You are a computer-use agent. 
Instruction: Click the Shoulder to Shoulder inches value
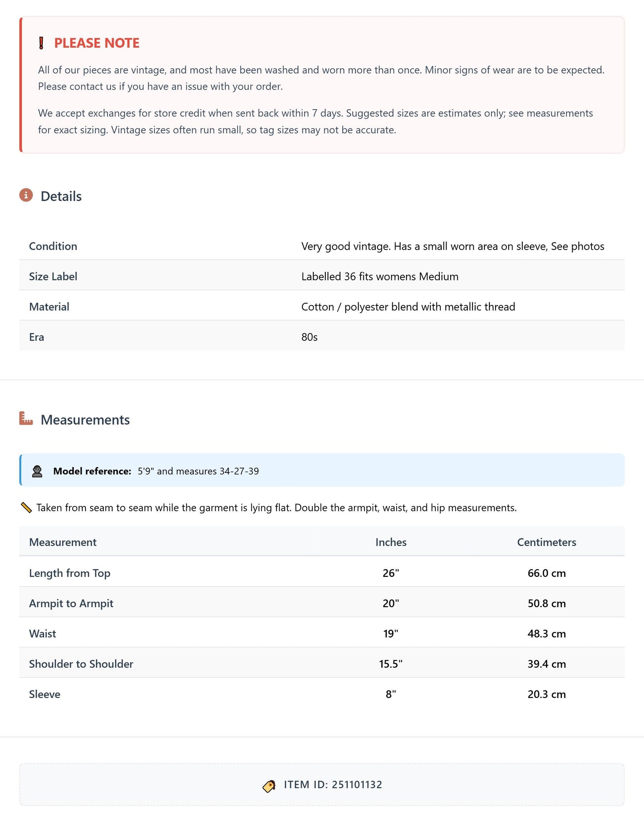(391, 664)
